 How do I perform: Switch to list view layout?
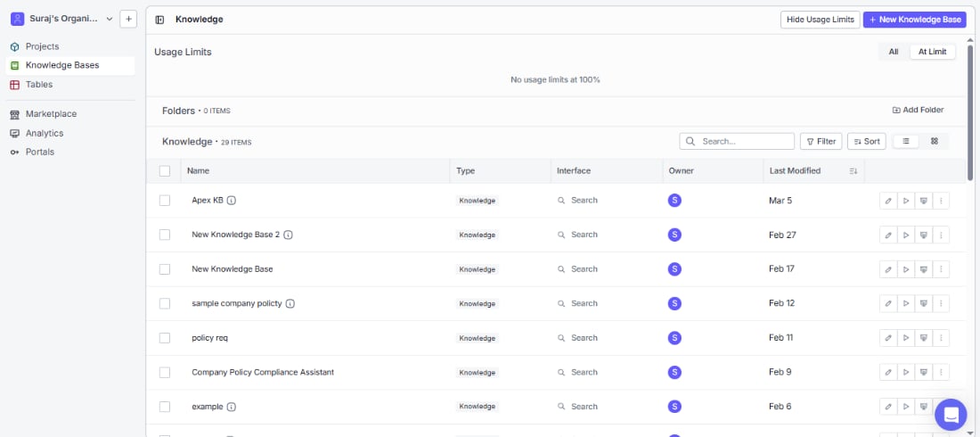click(x=906, y=142)
